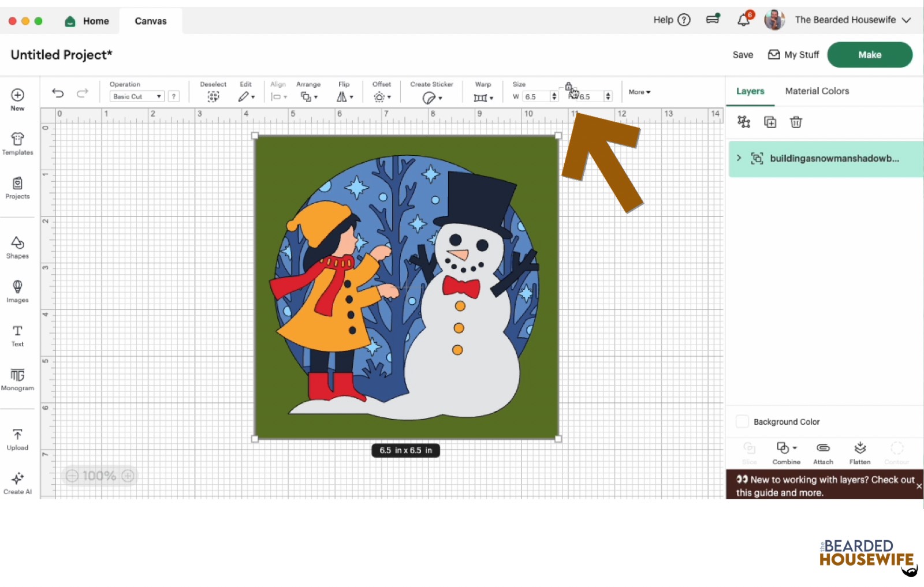Expand the buildingasnowmanshadowb layer group
924x587 pixels.
point(738,158)
